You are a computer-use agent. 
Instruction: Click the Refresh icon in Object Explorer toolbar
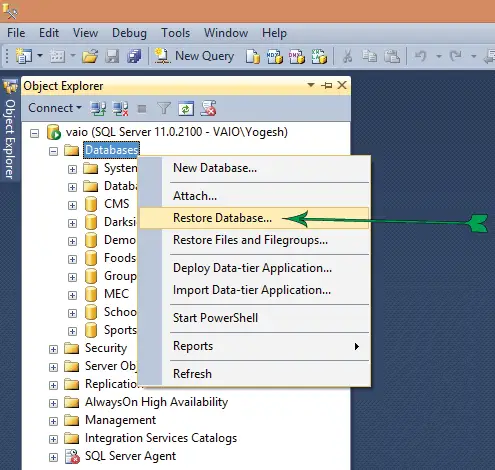[x=186, y=108]
